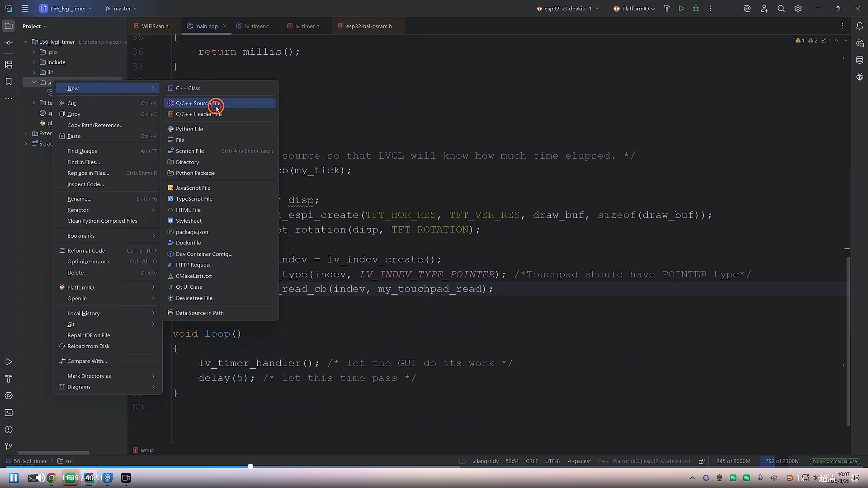
Task: Expand the lib folder
Action: [x=34, y=72]
